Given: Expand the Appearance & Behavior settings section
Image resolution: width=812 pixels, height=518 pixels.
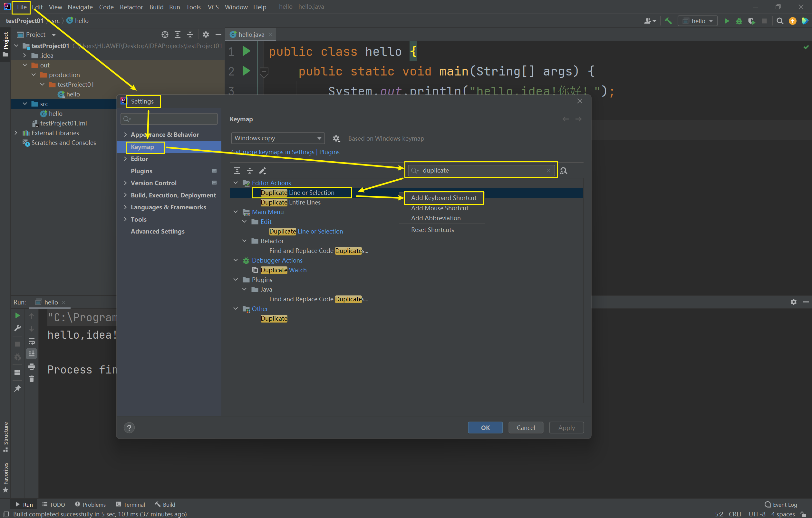Looking at the screenshot, I should tap(125, 134).
